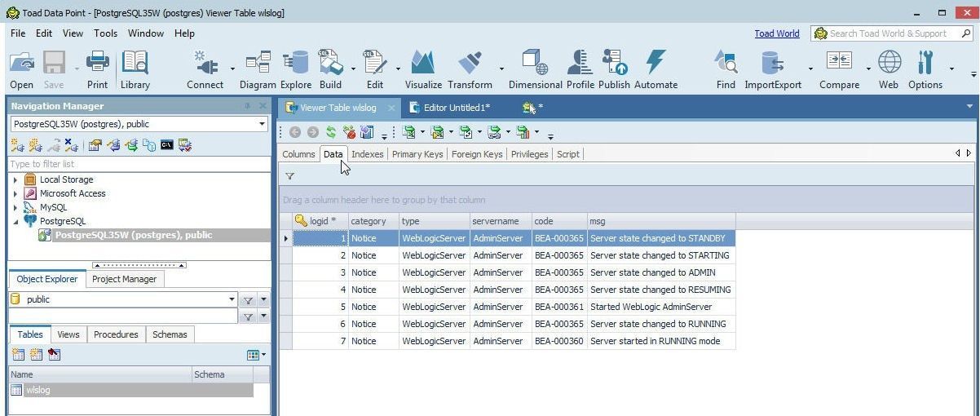The width and height of the screenshot is (980, 416).
Task: Click the Search Toad World & Support field
Action: point(894,33)
